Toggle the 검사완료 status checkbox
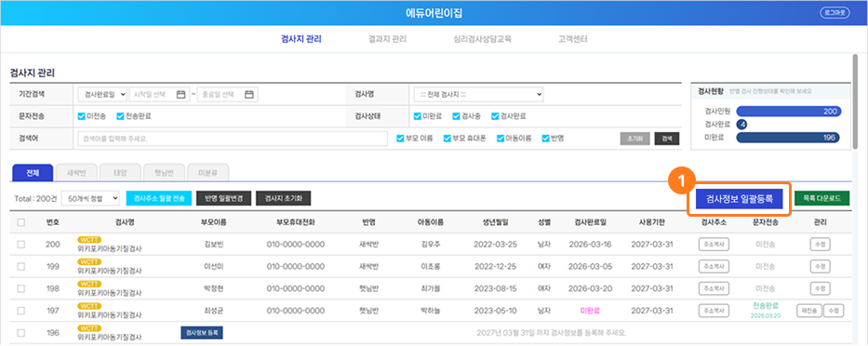The image size is (868, 346). 494,116
